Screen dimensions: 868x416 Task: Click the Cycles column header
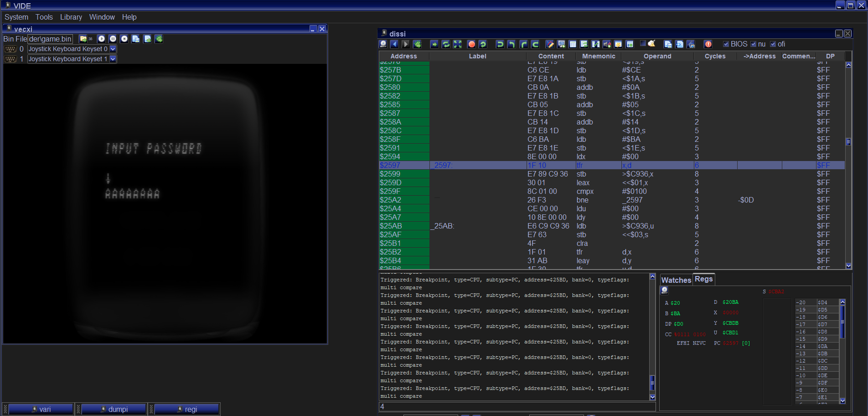[715, 56]
